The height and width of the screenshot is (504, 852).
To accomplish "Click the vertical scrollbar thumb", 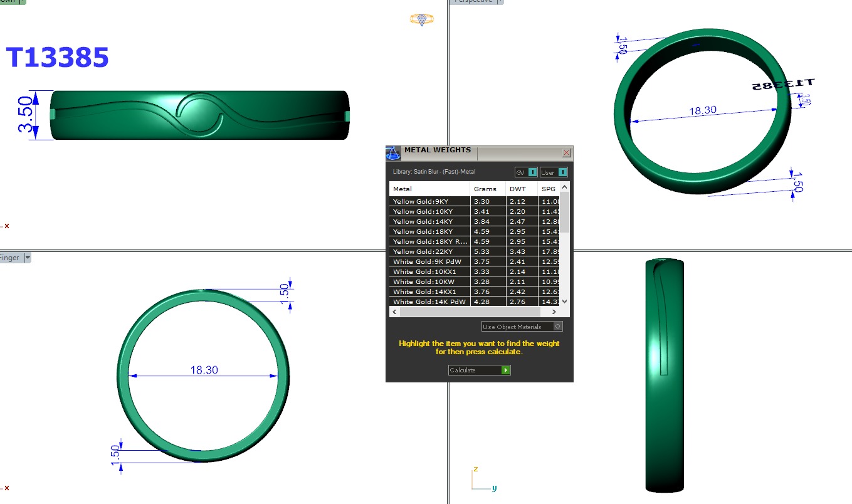I will click(564, 211).
